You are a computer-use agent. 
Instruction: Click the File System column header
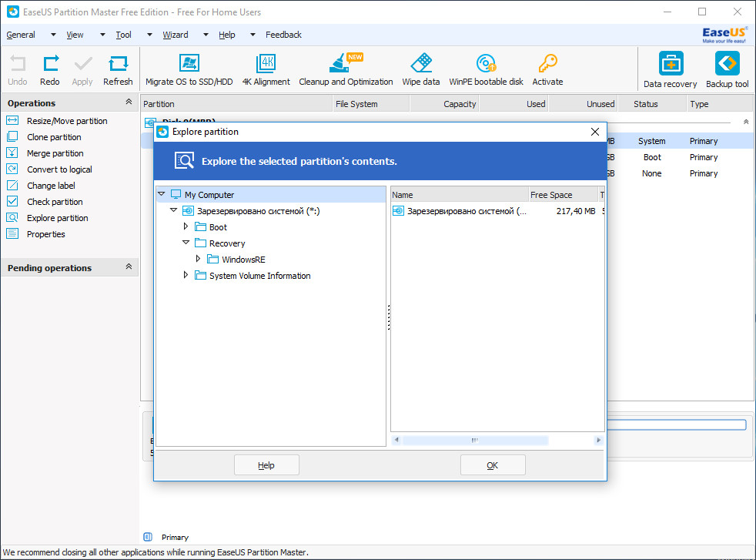[x=371, y=104]
